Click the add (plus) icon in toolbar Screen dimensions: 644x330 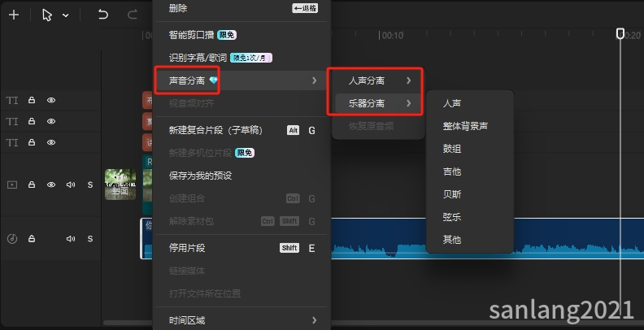click(x=14, y=15)
